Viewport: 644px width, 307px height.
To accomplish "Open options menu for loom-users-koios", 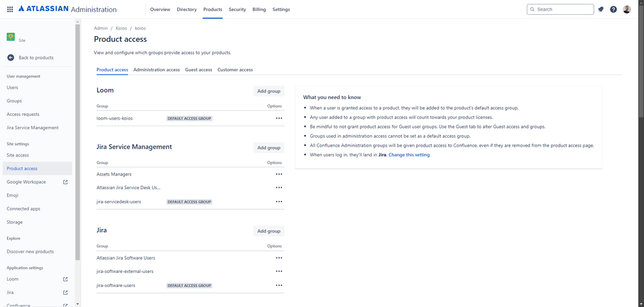I will click(x=279, y=118).
